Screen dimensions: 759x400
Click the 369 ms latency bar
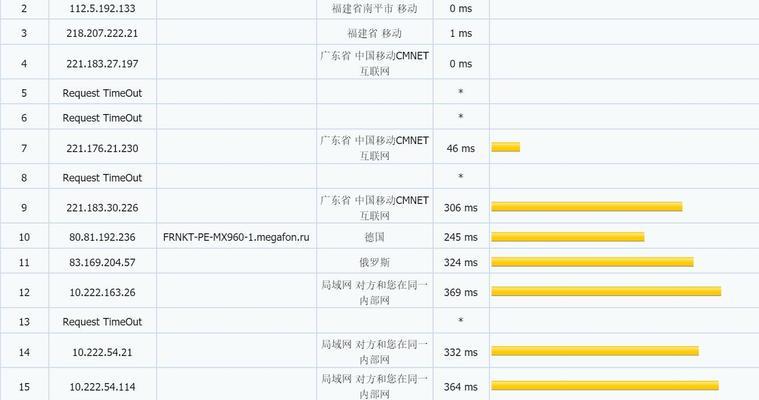(x=607, y=291)
